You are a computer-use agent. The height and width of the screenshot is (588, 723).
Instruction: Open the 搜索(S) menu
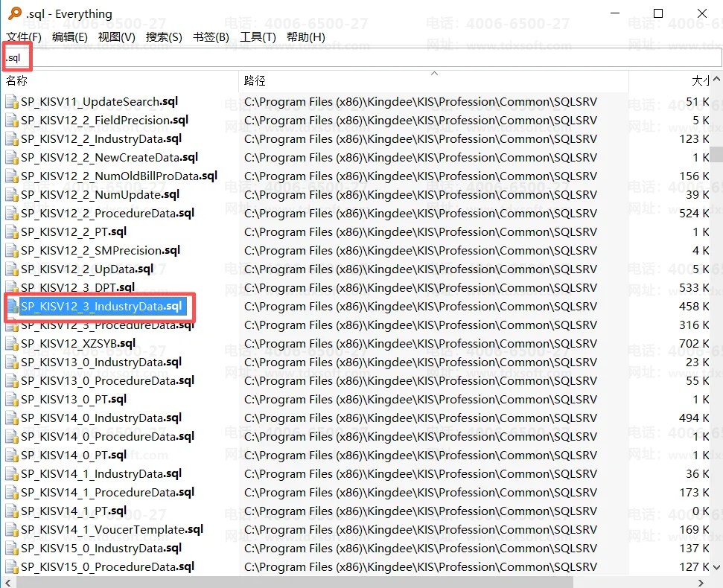[164, 36]
